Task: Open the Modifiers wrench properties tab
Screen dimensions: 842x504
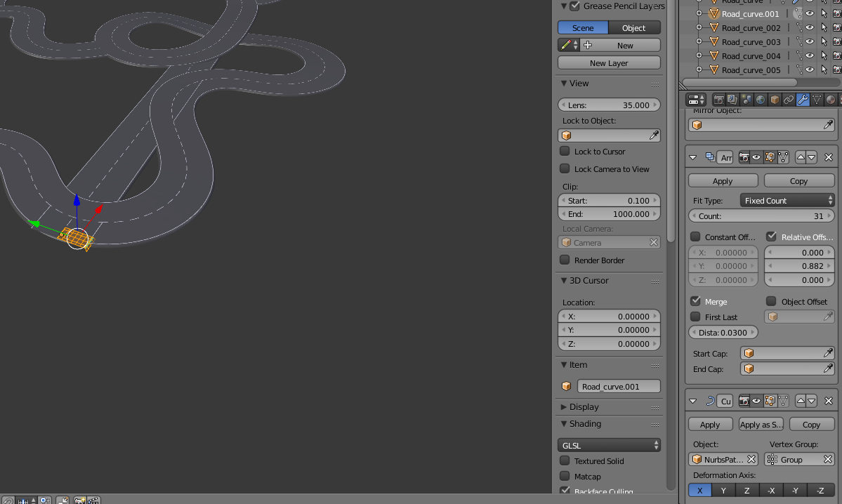Action: pos(803,100)
